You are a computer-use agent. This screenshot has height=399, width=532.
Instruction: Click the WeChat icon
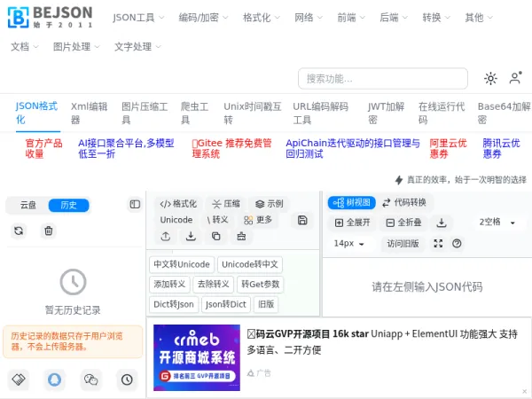pyautogui.click(x=90, y=379)
